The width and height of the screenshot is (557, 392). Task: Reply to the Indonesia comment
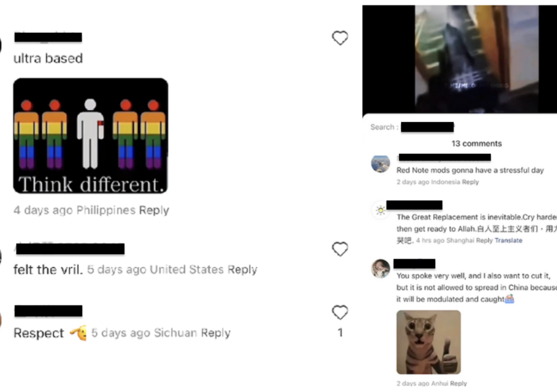click(x=470, y=182)
